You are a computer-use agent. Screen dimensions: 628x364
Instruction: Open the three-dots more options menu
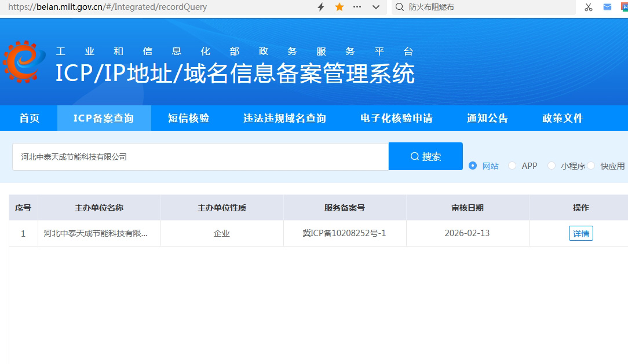357,7
